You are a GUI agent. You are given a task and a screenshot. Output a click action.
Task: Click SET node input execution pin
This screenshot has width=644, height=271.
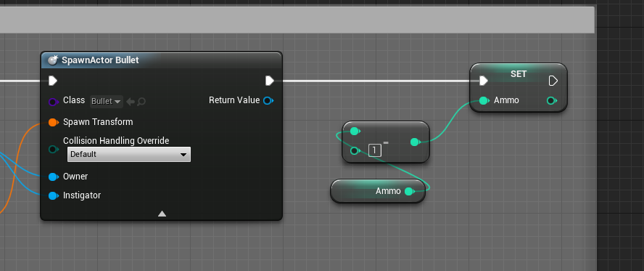coord(484,81)
